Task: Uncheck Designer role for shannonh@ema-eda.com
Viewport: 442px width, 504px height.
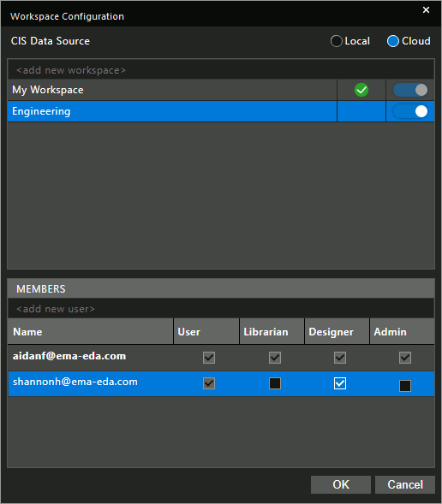Action: click(x=340, y=383)
